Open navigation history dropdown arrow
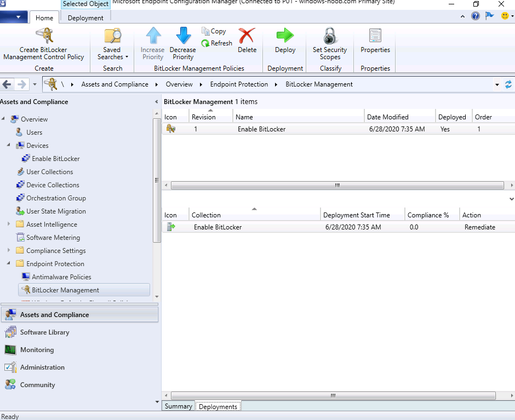This screenshot has width=515, height=420. pos(35,85)
